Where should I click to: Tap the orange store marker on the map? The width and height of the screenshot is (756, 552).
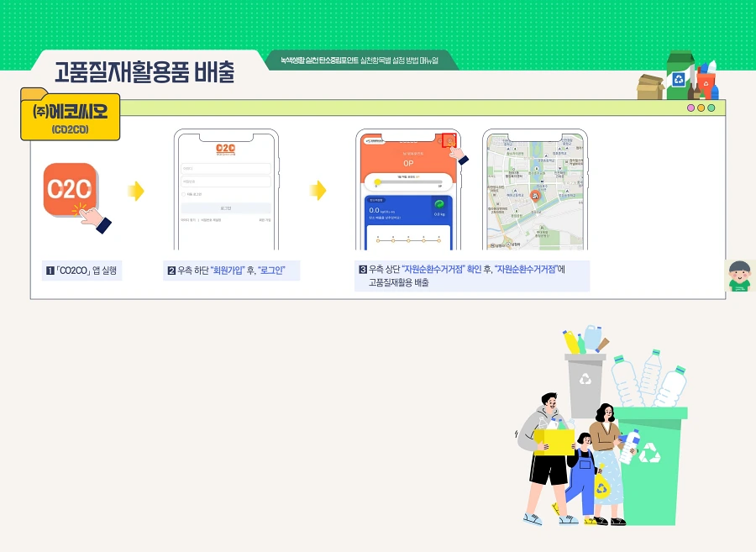[x=535, y=195]
